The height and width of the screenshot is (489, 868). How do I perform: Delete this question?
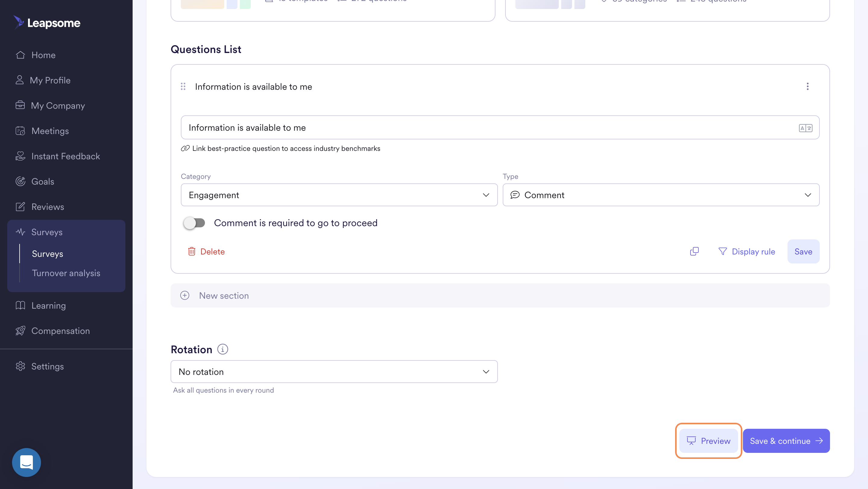click(206, 251)
